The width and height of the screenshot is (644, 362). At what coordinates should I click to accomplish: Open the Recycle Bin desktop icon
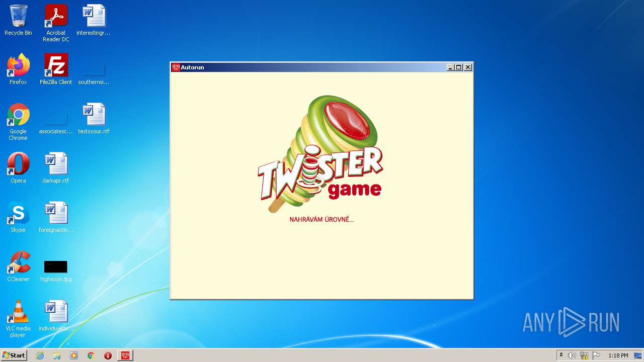pyautogui.click(x=18, y=20)
